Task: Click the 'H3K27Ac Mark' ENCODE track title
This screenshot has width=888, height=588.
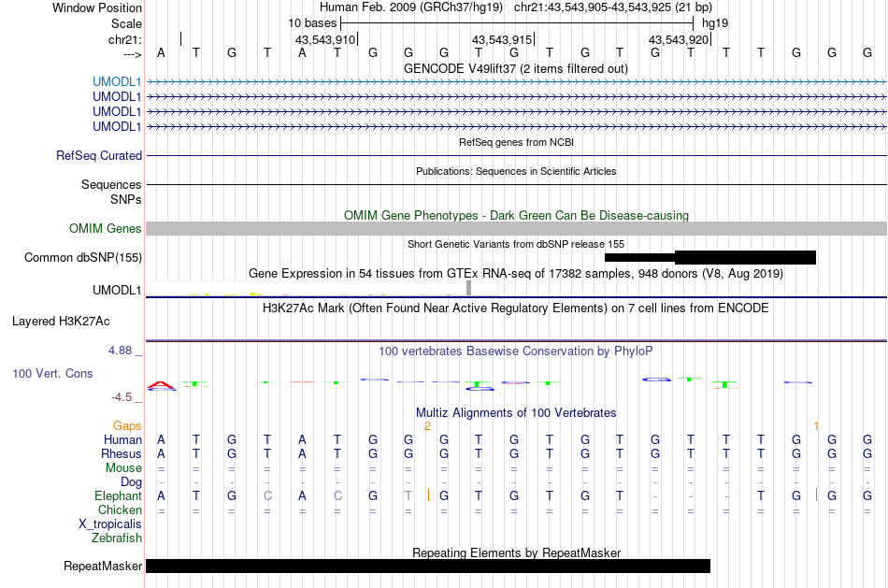Action: 516,308
